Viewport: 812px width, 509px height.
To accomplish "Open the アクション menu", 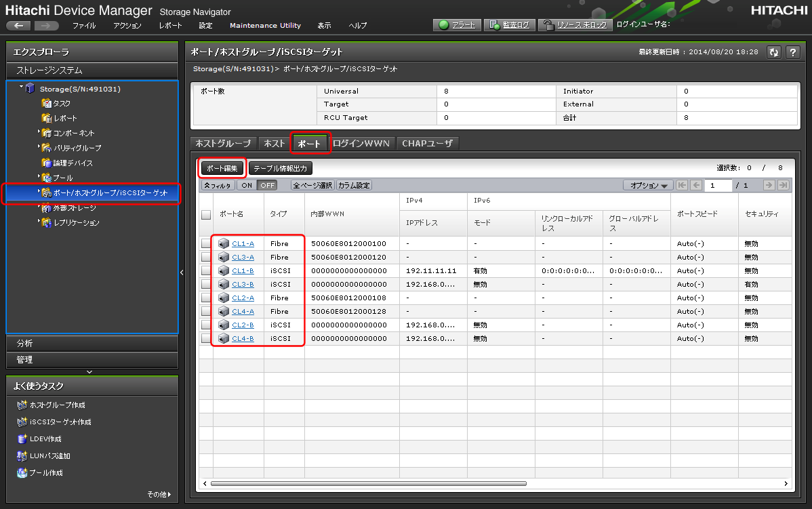I will tap(127, 25).
